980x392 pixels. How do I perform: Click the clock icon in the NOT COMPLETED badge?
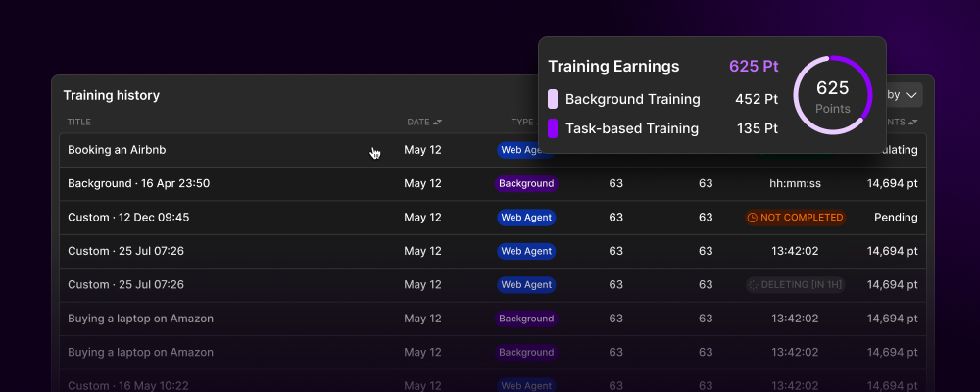pos(753,218)
